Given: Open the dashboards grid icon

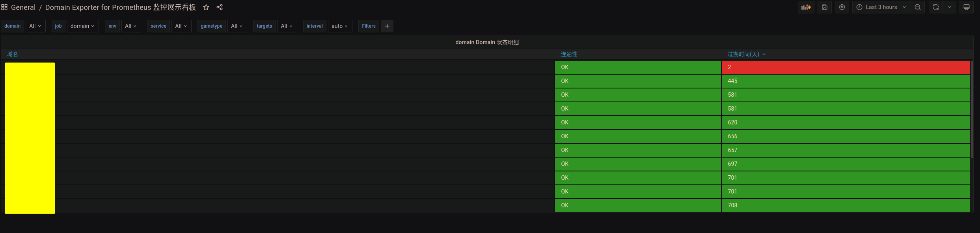Looking at the screenshot, I should coord(4,7).
